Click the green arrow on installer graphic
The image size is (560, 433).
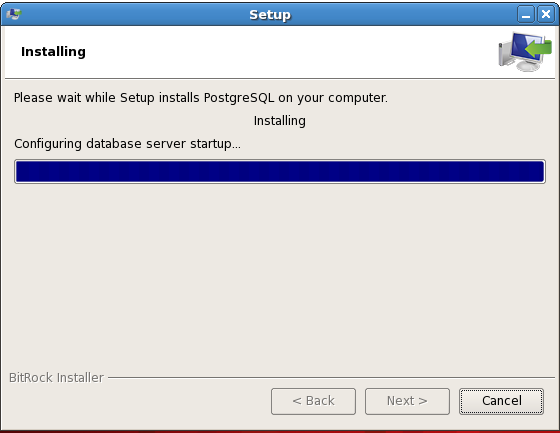point(539,48)
